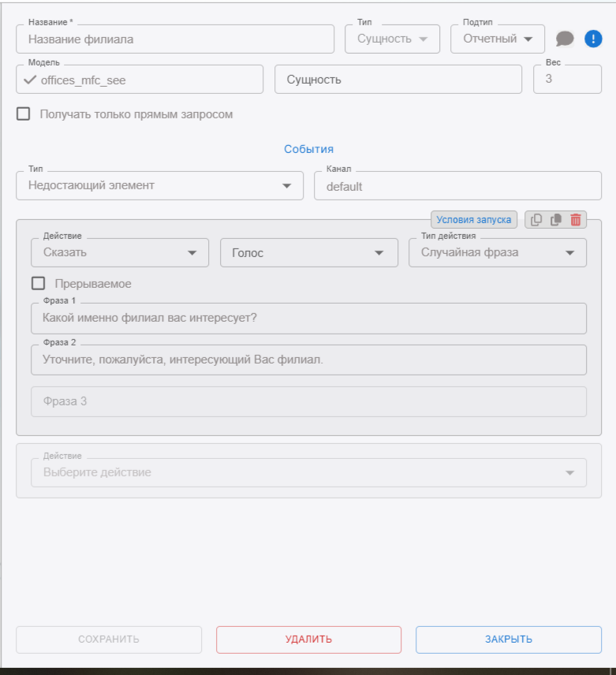Click the gray speech bubble comment icon
This screenshot has height=675, width=616.
[565, 39]
